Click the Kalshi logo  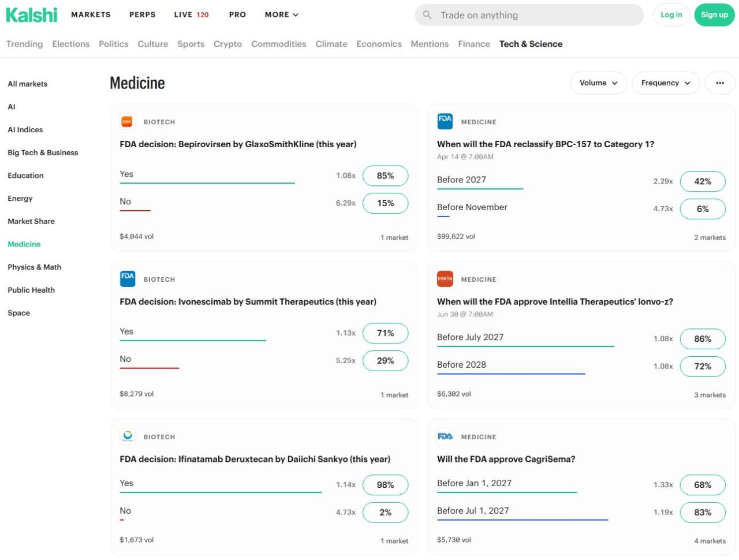click(x=32, y=15)
